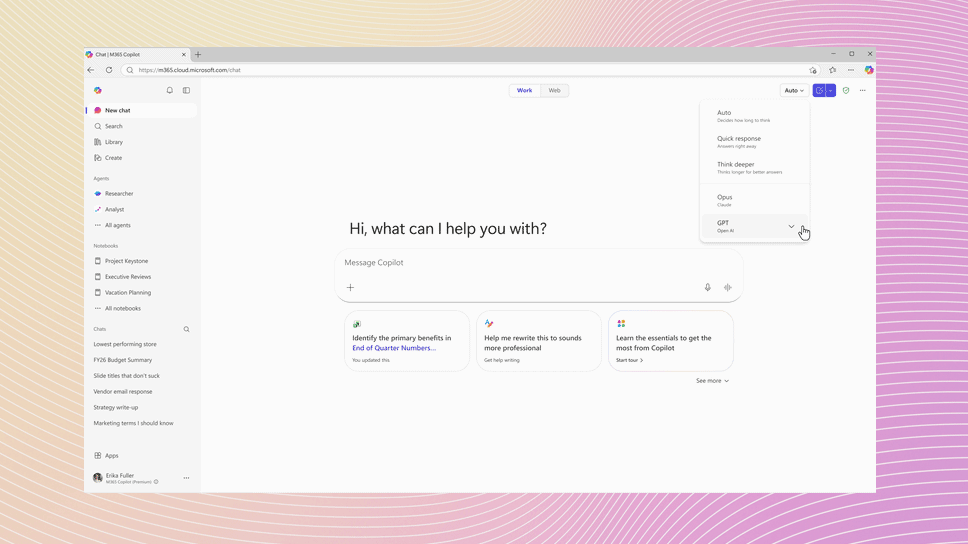
Task: Start a New chat from the sidebar
Action: 141,110
